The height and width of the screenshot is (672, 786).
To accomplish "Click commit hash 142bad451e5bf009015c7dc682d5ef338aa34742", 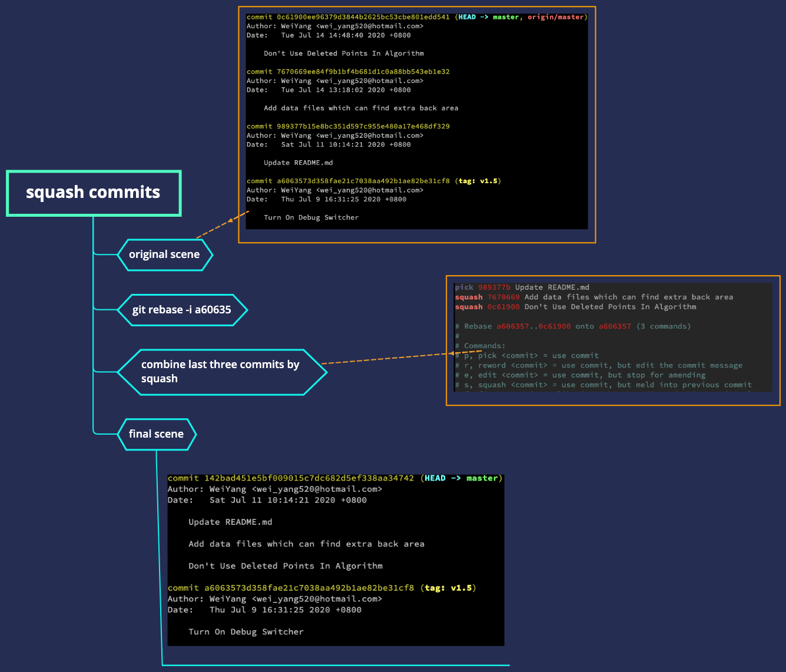I will click(309, 478).
